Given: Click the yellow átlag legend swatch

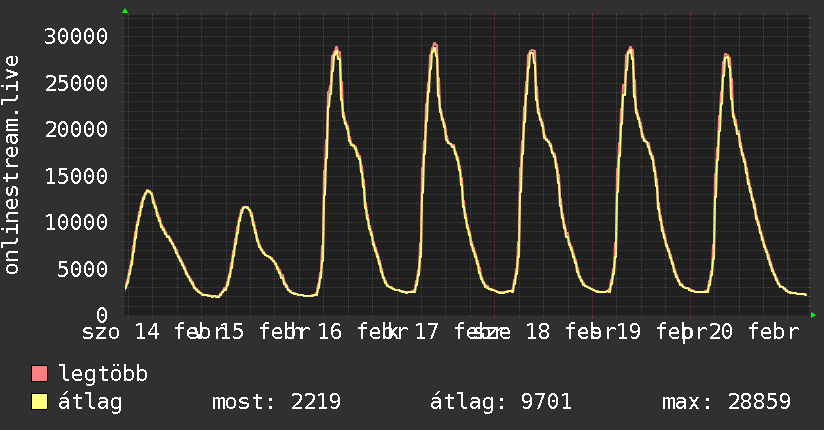Looking at the screenshot, I should tap(40, 402).
